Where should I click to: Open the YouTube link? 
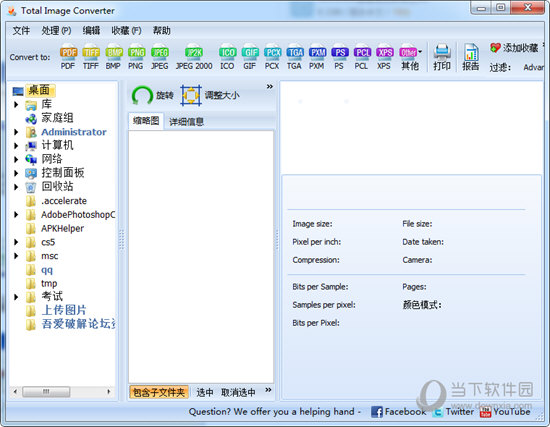[x=505, y=412]
